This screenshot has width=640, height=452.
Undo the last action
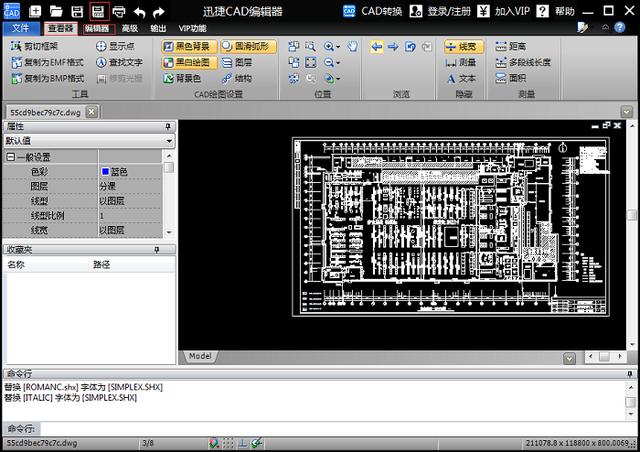(x=140, y=12)
